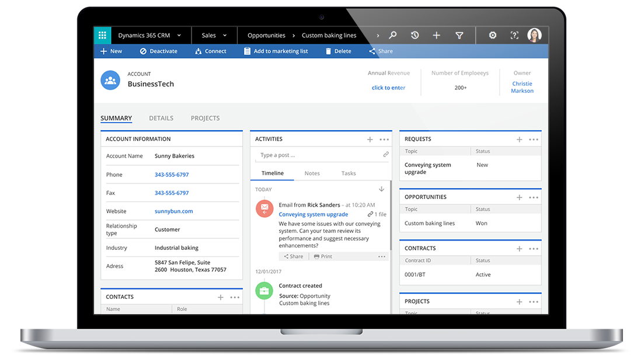Toggle timeline sort order arrow

(x=381, y=189)
